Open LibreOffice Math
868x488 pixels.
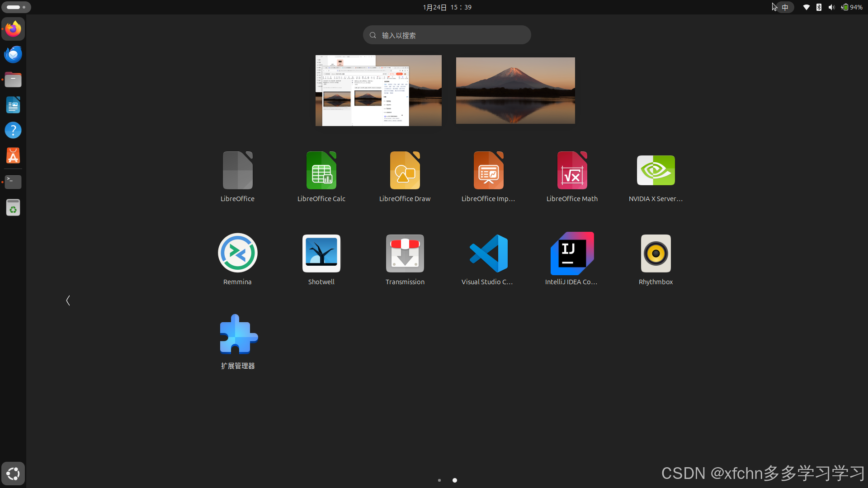(572, 177)
